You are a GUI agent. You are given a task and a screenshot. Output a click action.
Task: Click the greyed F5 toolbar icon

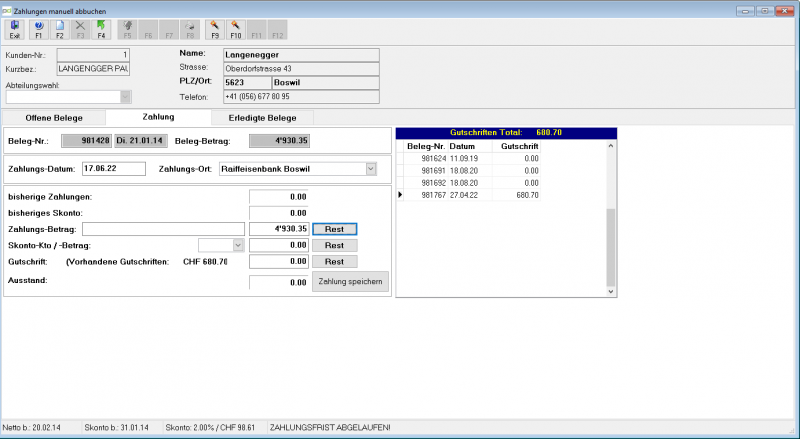pos(128,30)
